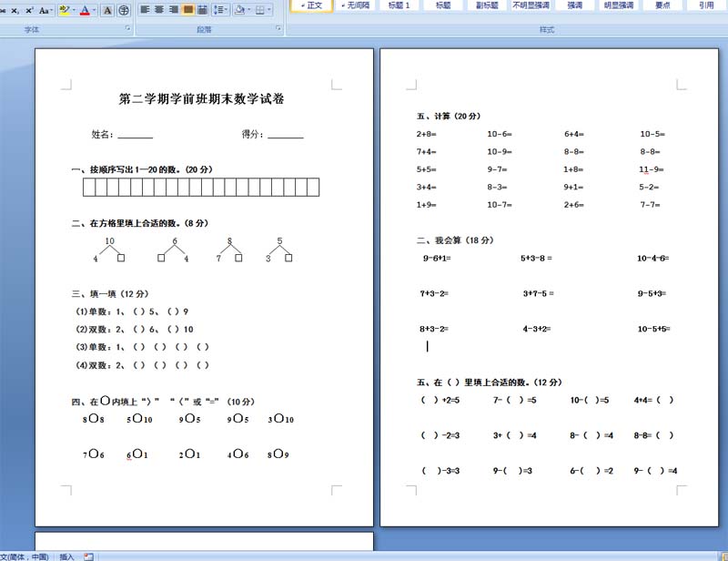
Task: Open Paragraph dialog launcher
Action: pyautogui.click(x=278, y=29)
